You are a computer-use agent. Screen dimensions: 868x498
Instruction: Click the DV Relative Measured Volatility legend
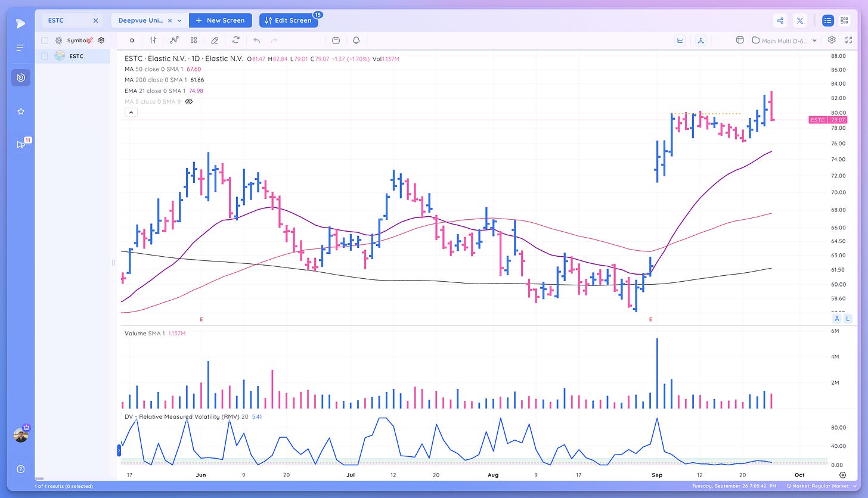(193, 416)
